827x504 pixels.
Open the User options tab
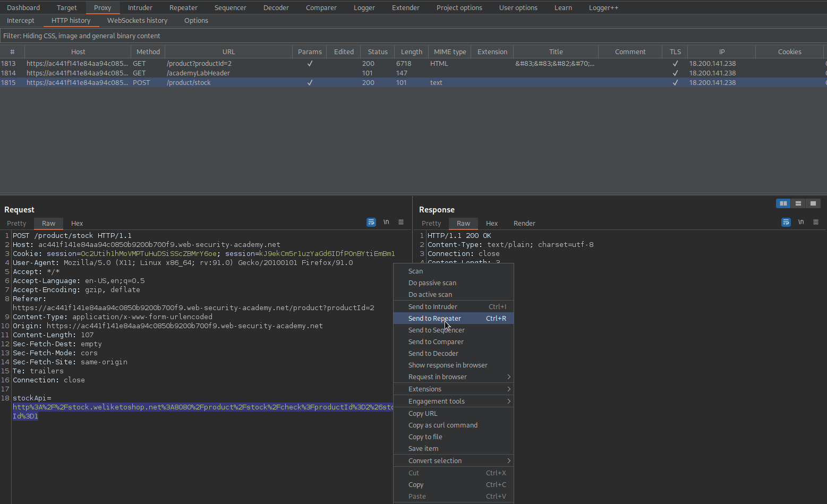(x=518, y=7)
